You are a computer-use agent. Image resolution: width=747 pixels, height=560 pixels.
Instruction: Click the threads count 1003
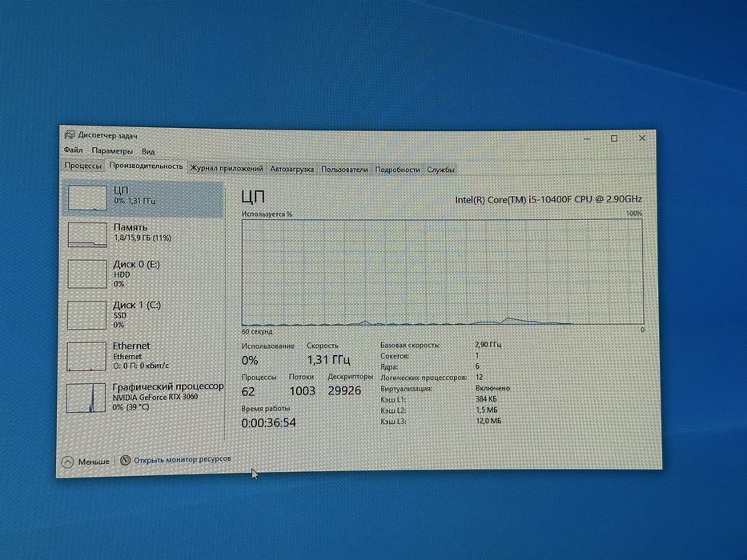click(302, 391)
